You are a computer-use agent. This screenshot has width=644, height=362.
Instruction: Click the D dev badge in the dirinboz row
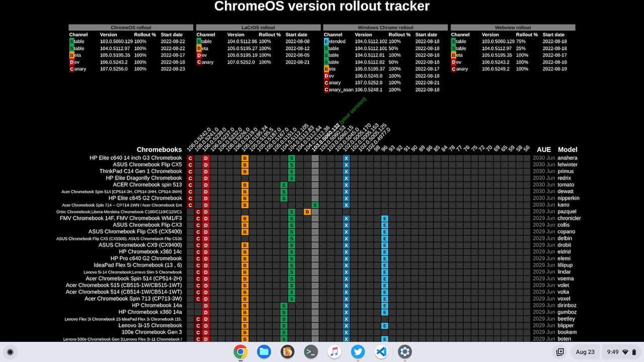206,305
